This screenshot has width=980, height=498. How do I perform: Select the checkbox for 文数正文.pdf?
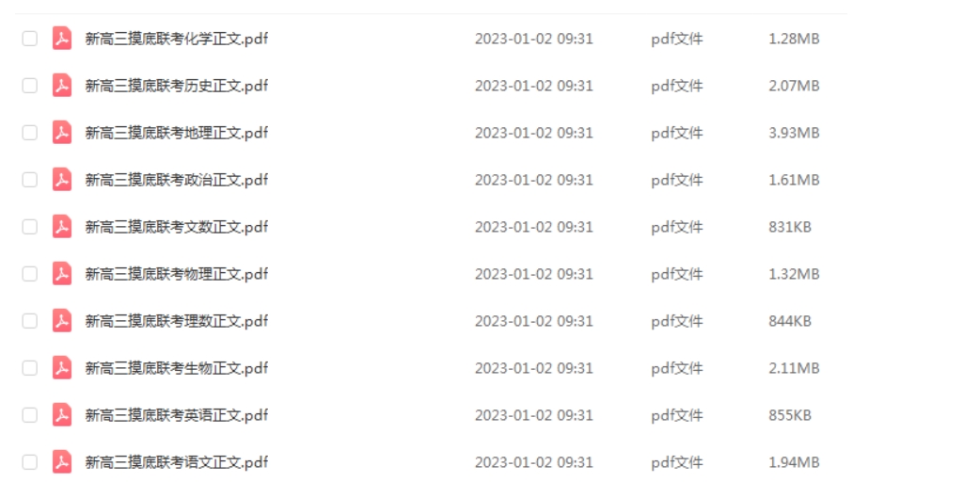click(29, 227)
